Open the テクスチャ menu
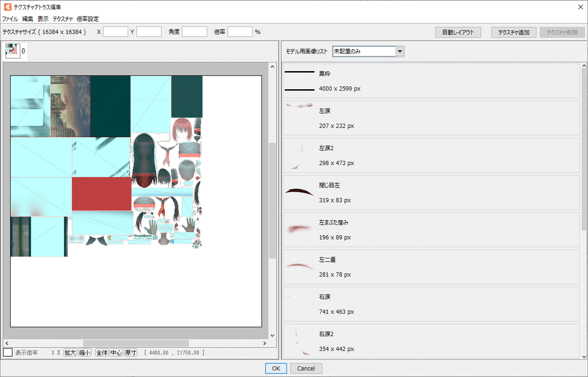 pos(63,19)
